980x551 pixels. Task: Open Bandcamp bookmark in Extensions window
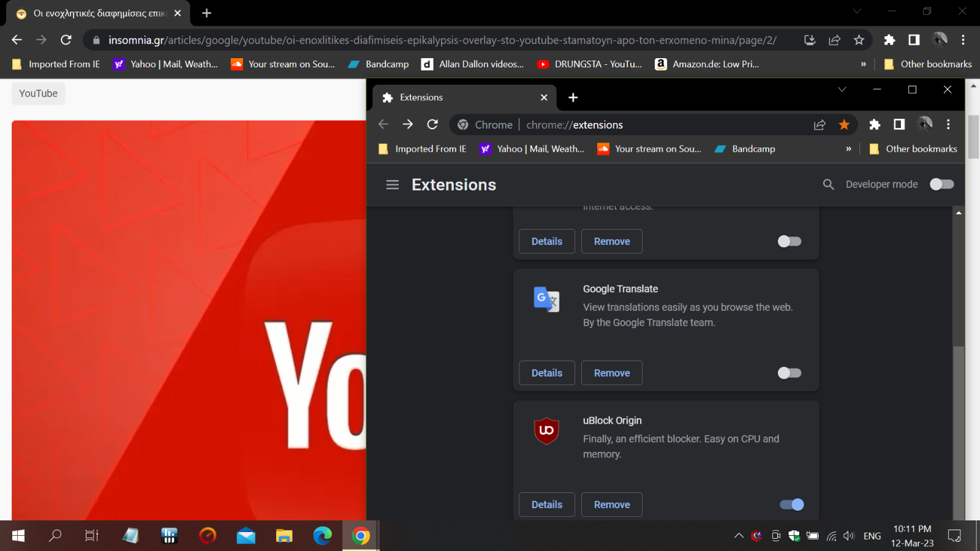click(x=745, y=149)
